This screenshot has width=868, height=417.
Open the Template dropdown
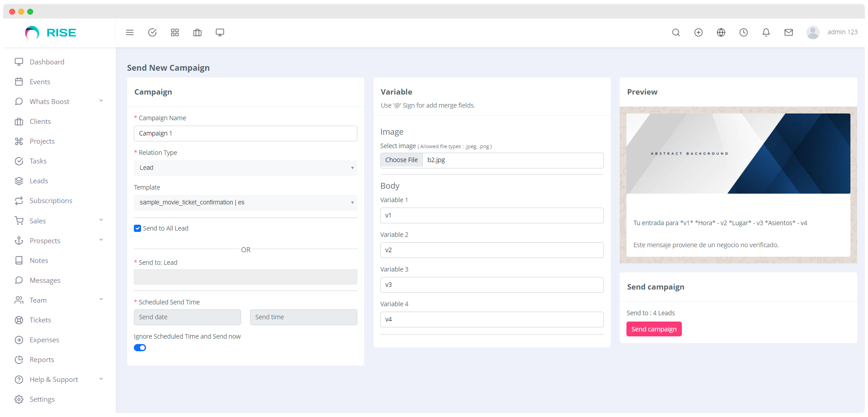pyautogui.click(x=246, y=203)
